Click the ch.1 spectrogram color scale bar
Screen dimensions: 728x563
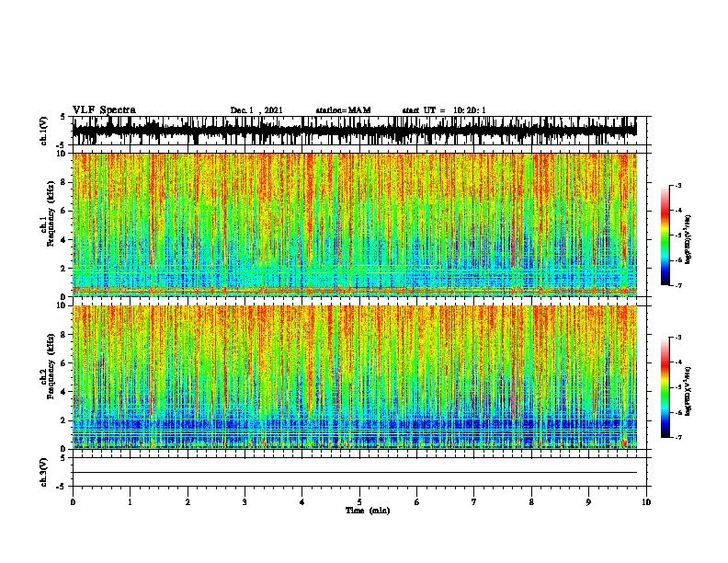[665, 236]
